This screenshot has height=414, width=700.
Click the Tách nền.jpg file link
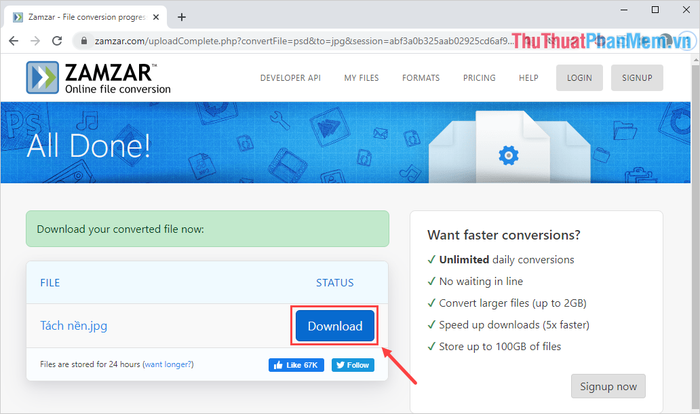tap(74, 326)
